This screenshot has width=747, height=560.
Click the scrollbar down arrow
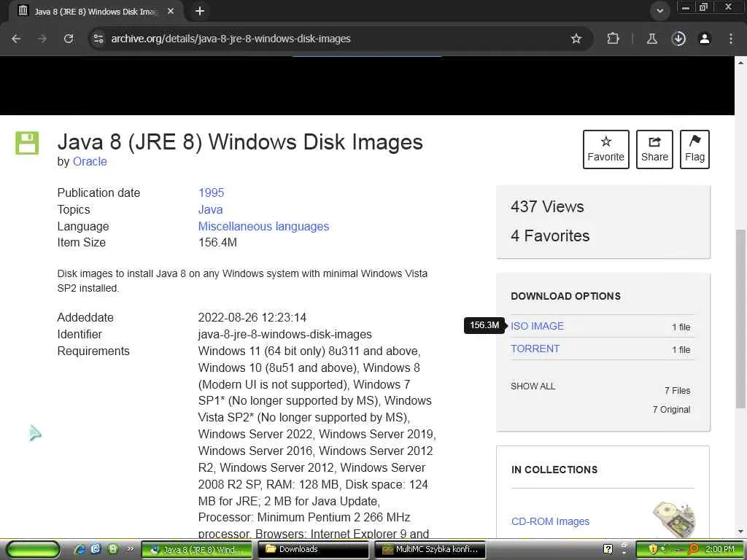[740, 532]
